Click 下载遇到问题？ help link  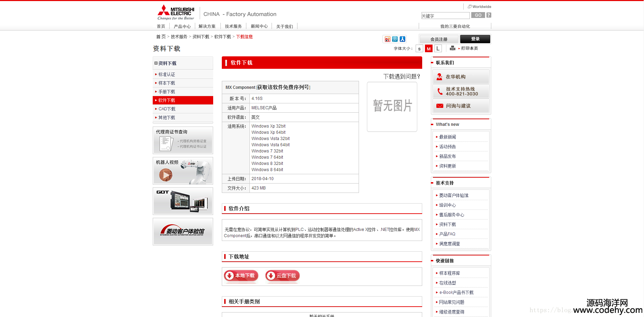pos(401,76)
